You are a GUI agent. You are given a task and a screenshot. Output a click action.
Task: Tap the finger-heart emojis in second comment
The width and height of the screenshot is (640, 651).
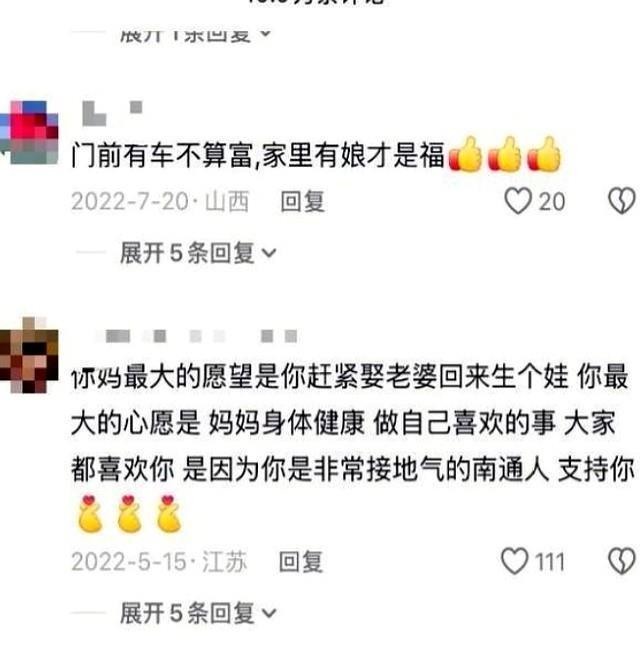point(129,514)
